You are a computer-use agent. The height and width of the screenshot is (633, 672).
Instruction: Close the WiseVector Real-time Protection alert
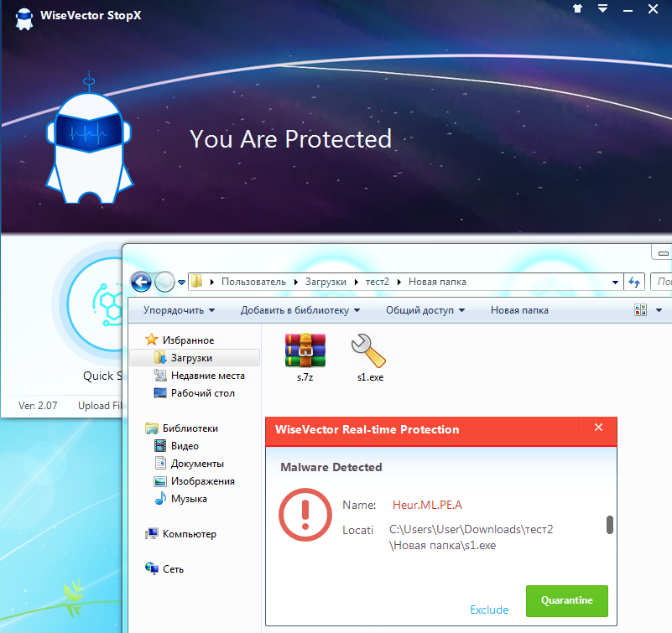(x=599, y=427)
